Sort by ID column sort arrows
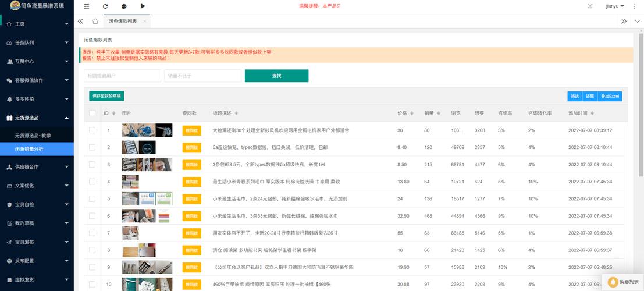Viewport: 644px width, 291px height. pos(113,113)
